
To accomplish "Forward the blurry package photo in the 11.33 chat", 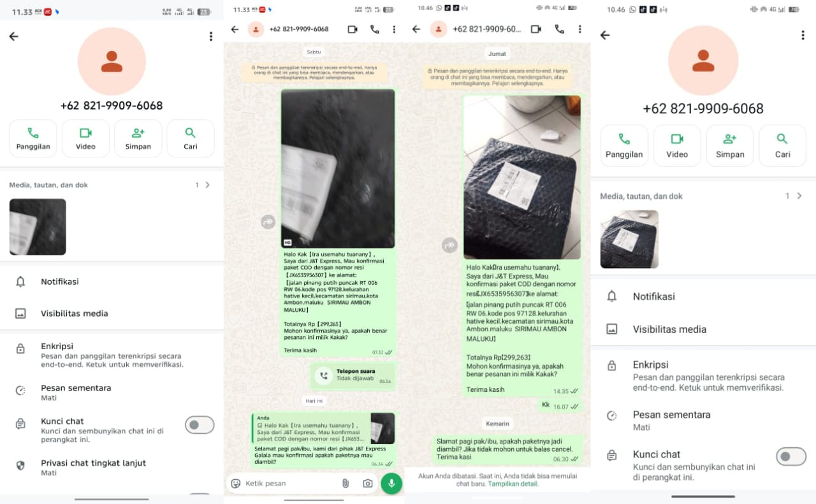I will tap(268, 222).
